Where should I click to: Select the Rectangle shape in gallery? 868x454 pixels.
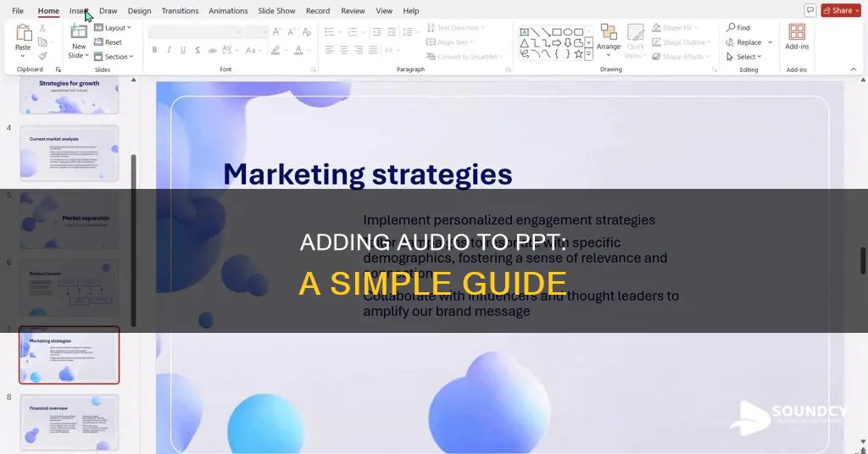557,32
